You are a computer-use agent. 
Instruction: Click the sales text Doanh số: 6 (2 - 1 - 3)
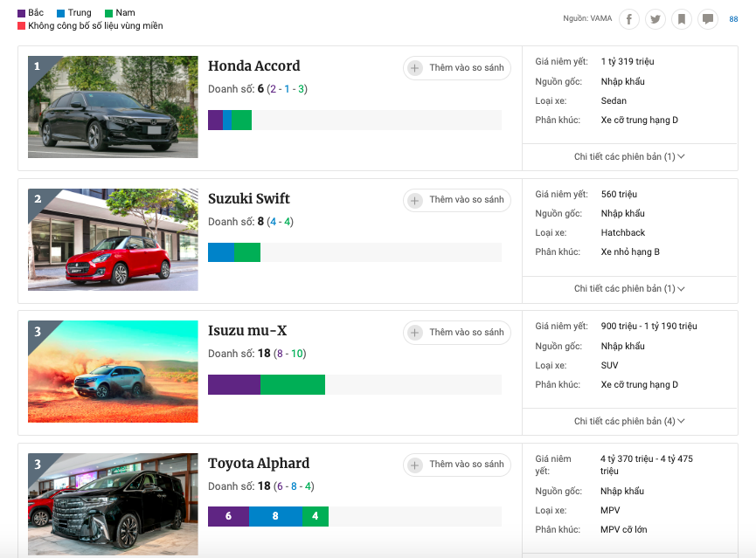click(258, 89)
